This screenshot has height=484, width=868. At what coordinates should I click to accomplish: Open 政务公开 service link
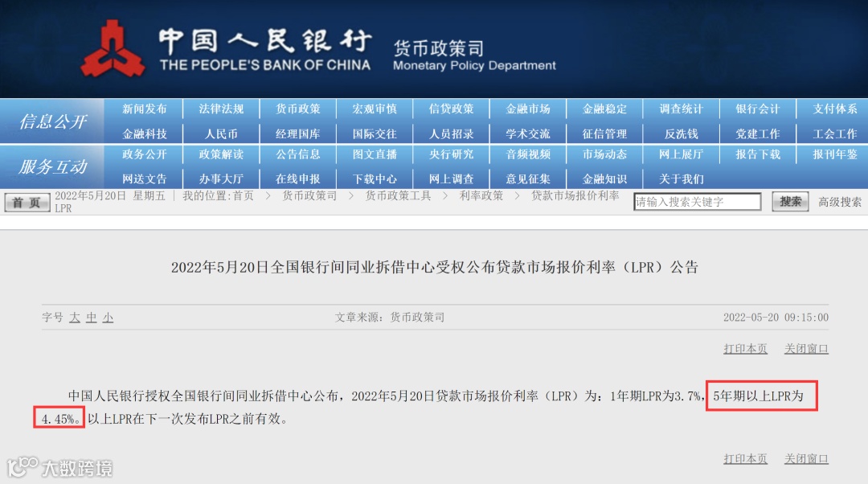pyautogui.click(x=145, y=154)
